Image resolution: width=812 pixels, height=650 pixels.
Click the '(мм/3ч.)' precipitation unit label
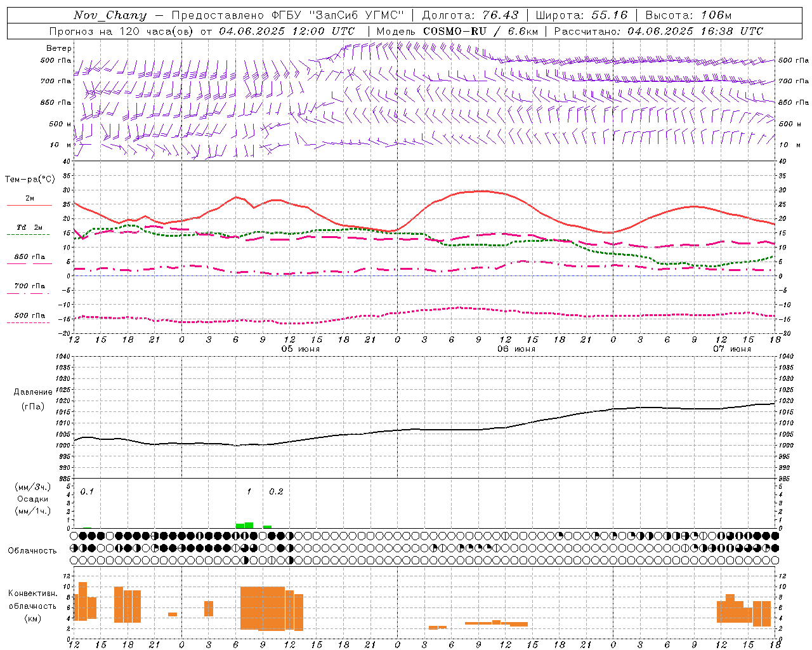tap(32, 487)
